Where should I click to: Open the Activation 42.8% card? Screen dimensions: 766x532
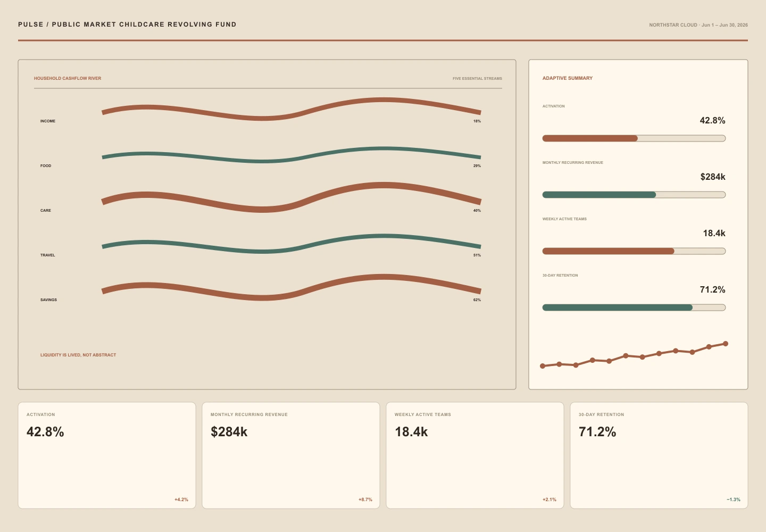coord(107,455)
